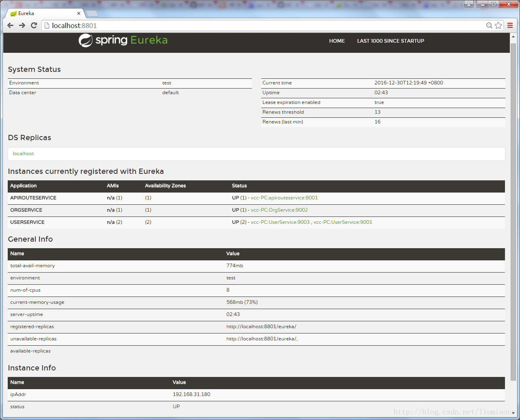
Task: Click the Lease expiration enabled true value
Action: pyautogui.click(x=379, y=102)
